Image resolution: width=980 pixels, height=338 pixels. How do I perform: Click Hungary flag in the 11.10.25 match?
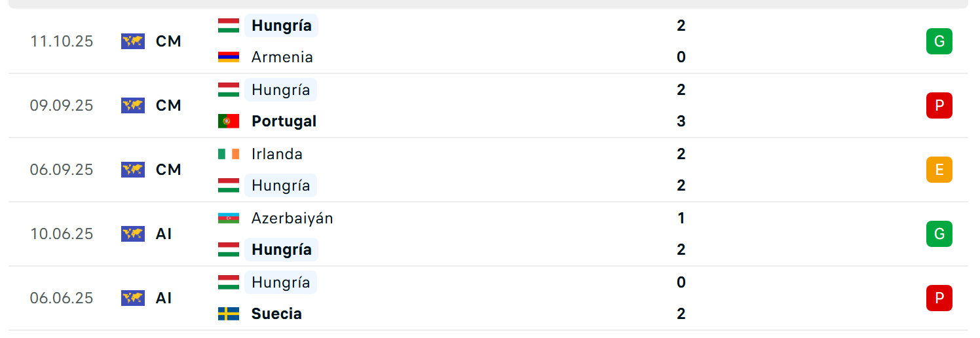pos(229,26)
